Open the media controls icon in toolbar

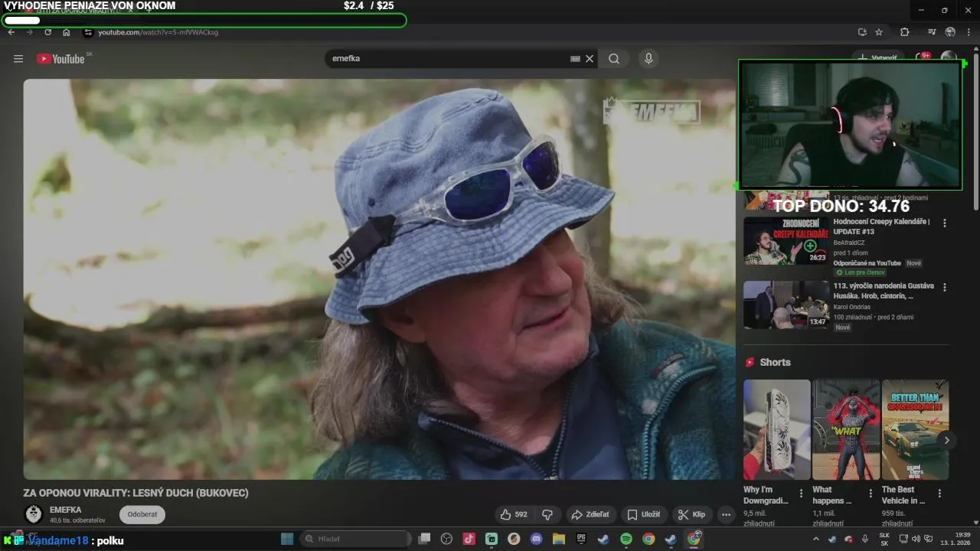pyautogui.click(x=932, y=32)
